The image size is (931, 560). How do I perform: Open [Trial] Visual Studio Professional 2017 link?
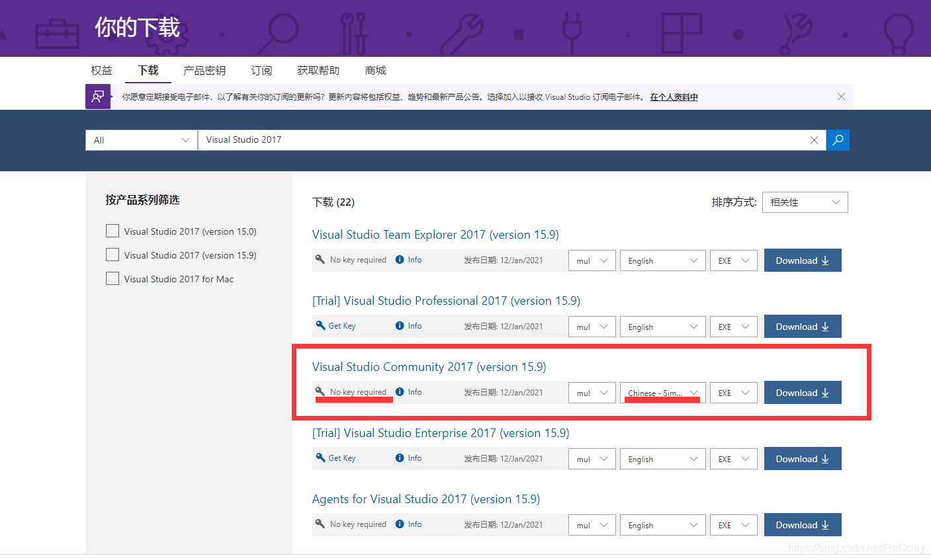(x=446, y=301)
